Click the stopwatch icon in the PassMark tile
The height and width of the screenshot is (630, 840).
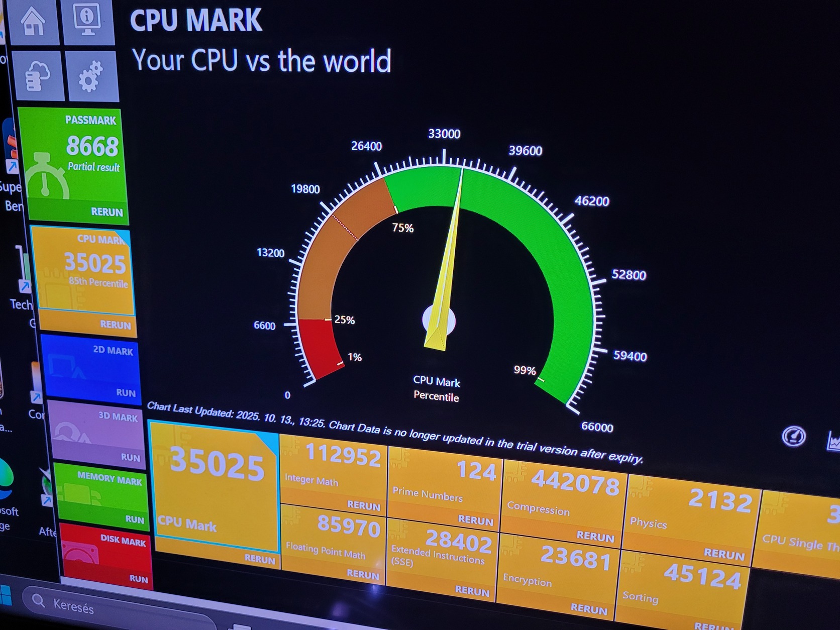pyautogui.click(x=46, y=177)
